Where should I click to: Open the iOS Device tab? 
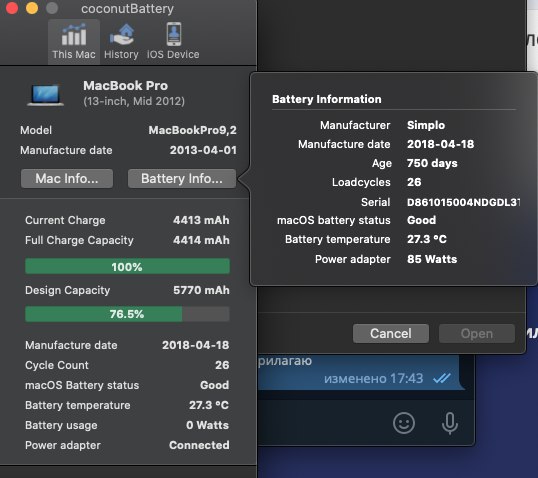click(173, 42)
